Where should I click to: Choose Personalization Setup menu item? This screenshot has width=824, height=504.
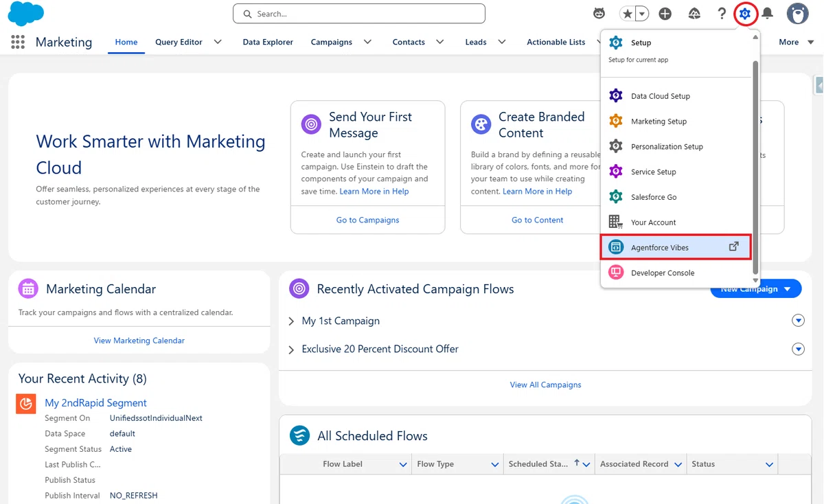click(x=676, y=147)
